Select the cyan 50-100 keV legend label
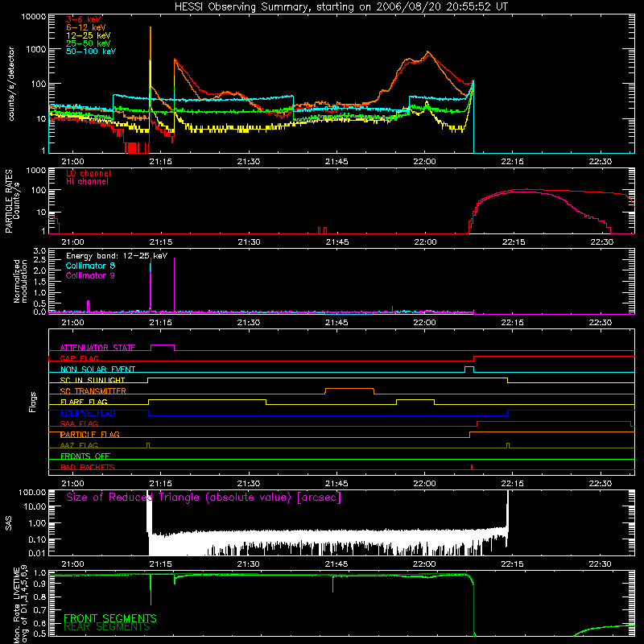Viewport: 644px width, 644px height. coord(91,52)
